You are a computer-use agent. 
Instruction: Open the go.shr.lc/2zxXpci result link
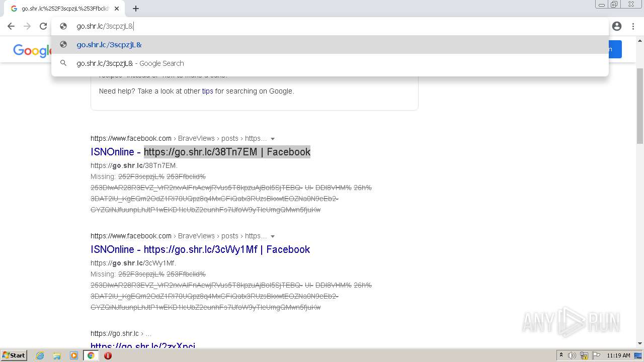(x=143, y=345)
